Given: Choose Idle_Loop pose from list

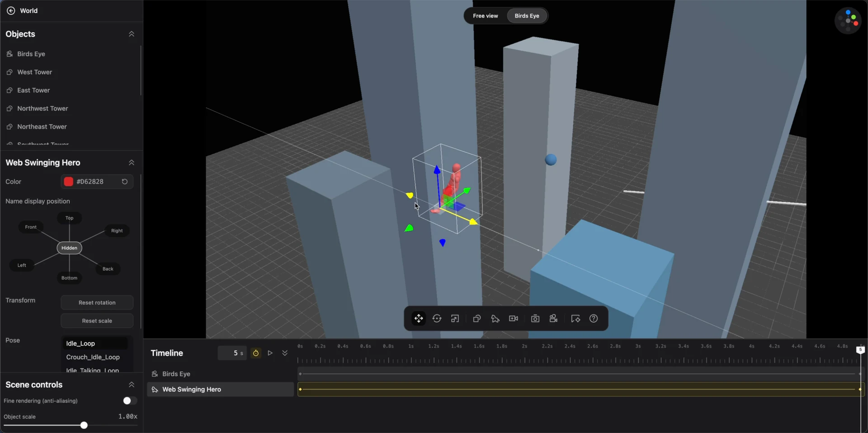Looking at the screenshot, I should [x=95, y=343].
